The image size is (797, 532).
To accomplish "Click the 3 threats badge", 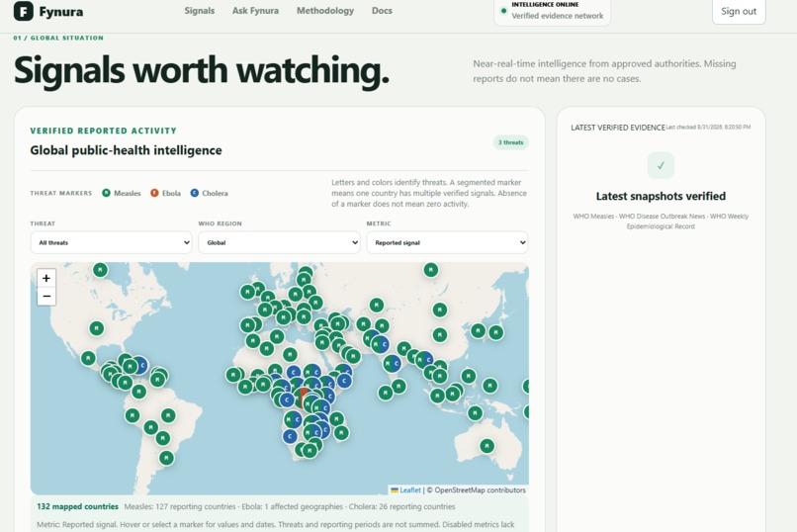I will pos(511,142).
